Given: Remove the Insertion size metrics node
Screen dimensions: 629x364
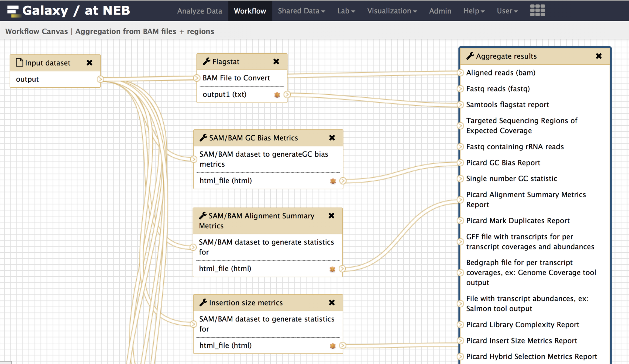Looking at the screenshot, I should point(332,303).
